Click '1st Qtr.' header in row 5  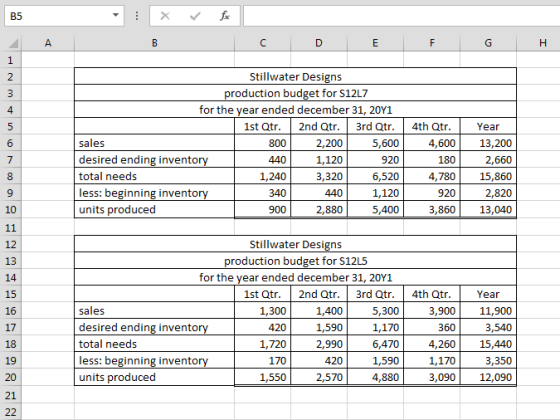(262, 126)
